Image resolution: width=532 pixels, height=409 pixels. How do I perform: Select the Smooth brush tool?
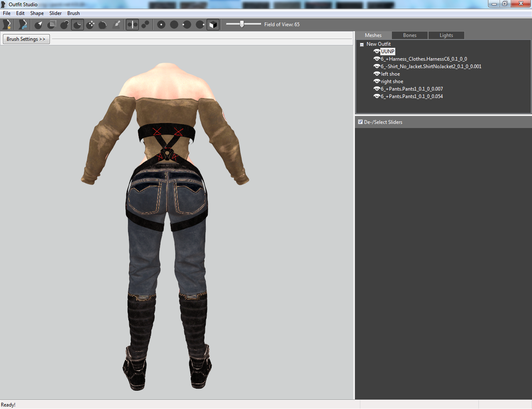pyautogui.click(x=103, y=25)
